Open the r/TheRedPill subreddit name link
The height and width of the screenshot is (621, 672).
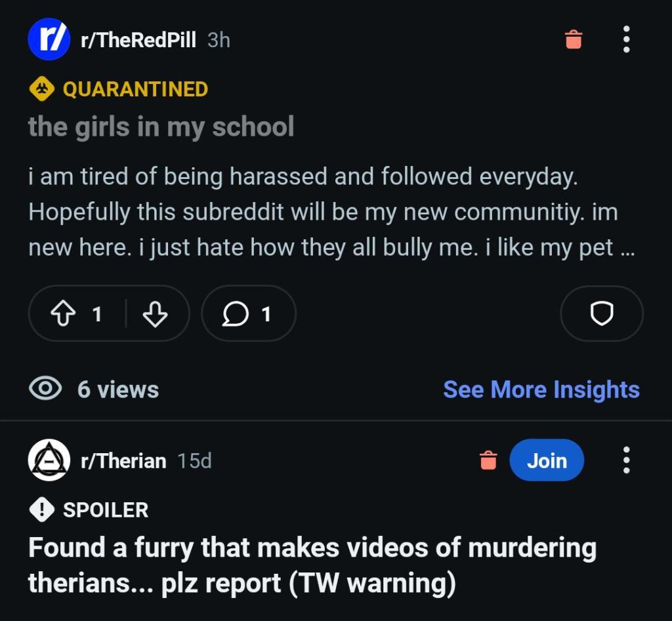(x=138, y=40)
